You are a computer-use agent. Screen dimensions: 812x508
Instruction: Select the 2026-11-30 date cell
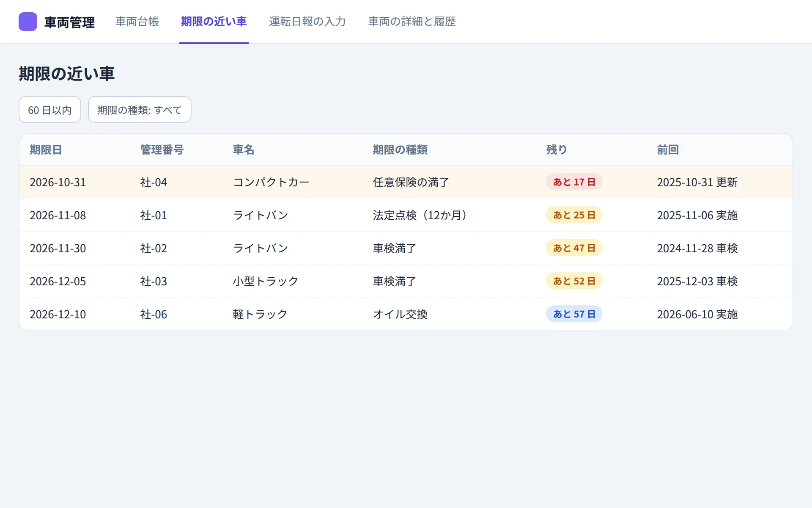tap(58, 248)
